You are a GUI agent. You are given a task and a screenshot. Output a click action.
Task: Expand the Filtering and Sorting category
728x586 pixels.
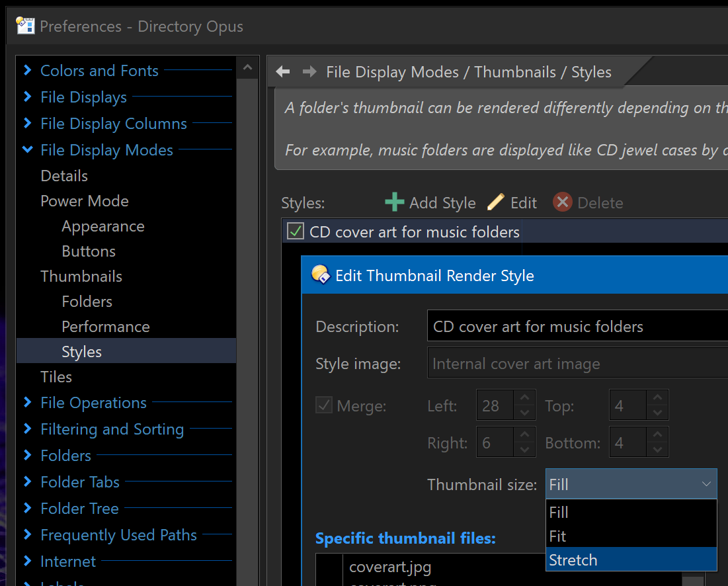tap(27, 429)
